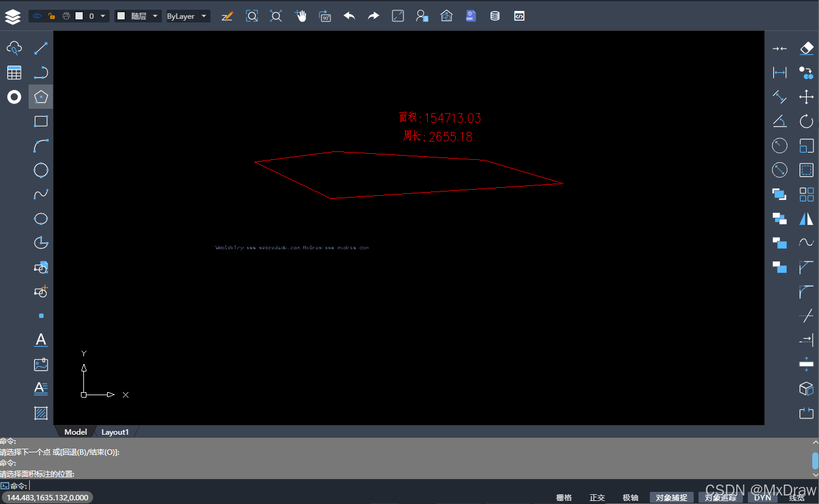Select the mirror tool
Viewport: 819px width, 504px height.
(806, 218)
